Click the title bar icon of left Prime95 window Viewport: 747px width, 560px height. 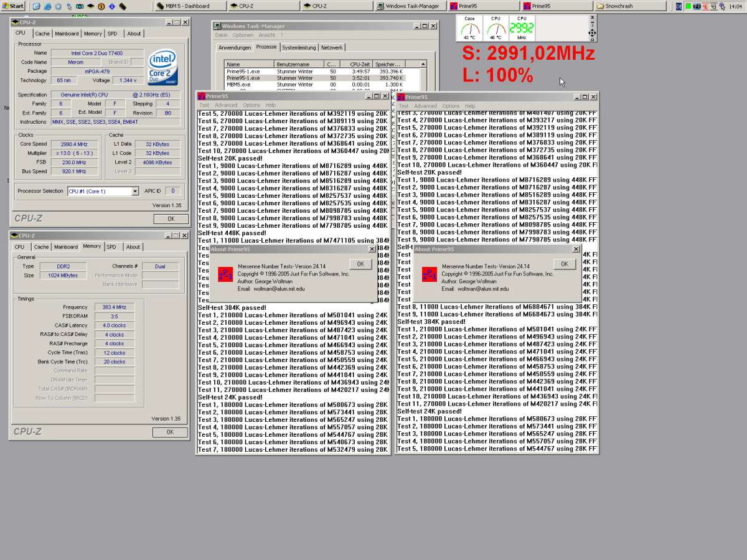[202, 96]
